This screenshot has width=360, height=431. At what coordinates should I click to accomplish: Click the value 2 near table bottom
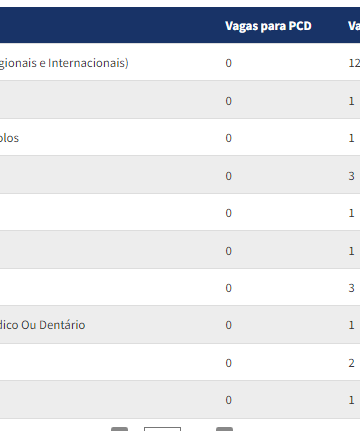351,363
